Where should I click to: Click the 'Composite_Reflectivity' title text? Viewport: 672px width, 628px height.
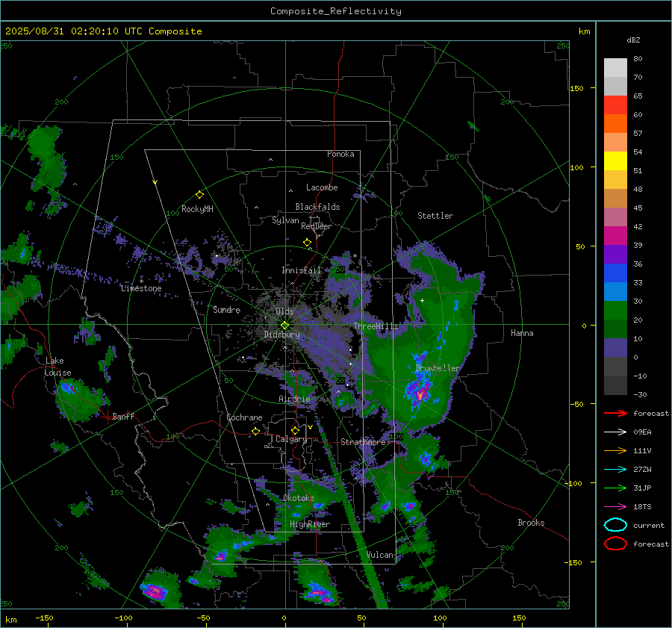click(336, 11)
